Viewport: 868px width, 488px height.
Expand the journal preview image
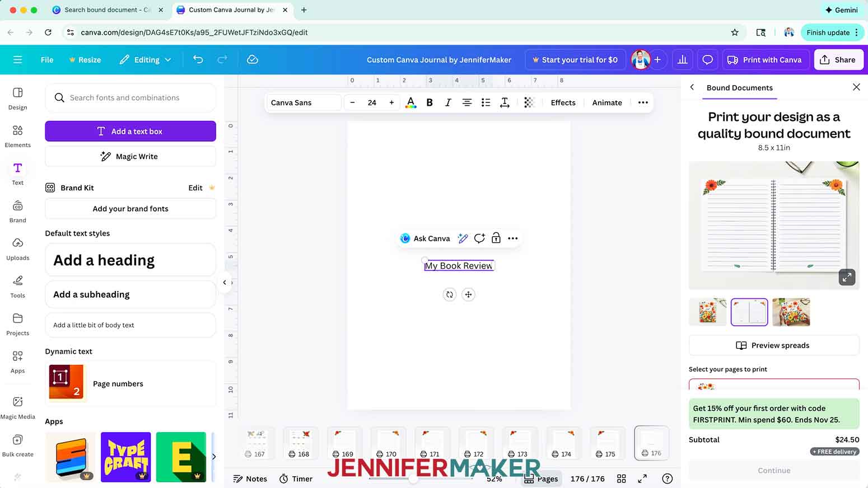point(847,277)
